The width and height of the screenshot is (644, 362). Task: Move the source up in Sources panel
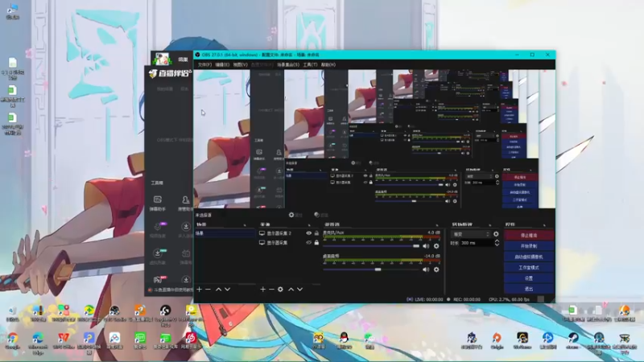(x=291, y=290)
